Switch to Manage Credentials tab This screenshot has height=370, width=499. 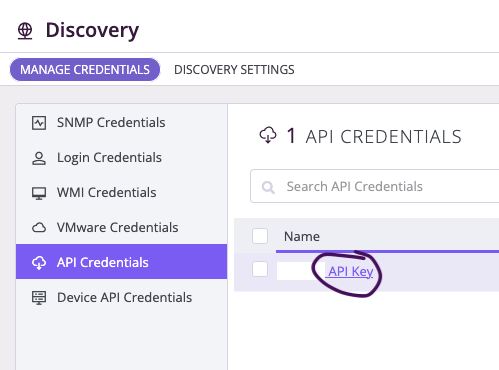(x=85, y=70)
